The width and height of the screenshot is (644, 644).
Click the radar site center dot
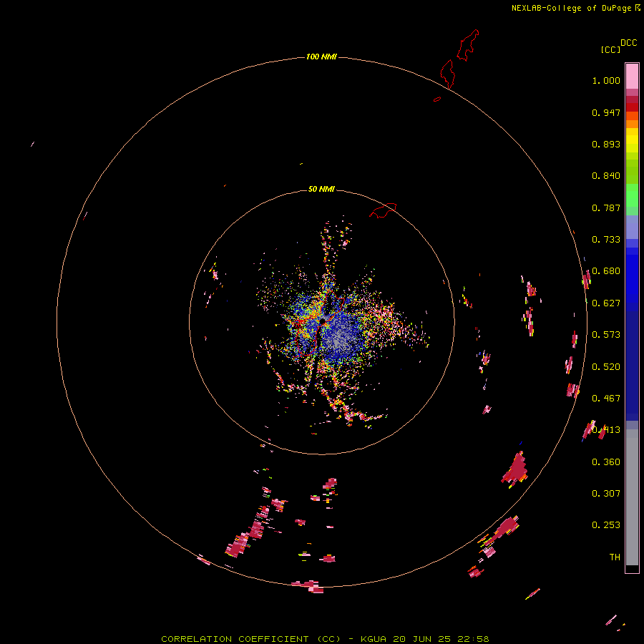point(323,321)
